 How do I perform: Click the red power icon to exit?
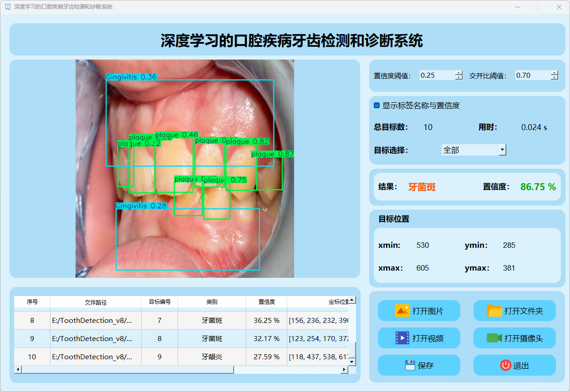505,365
